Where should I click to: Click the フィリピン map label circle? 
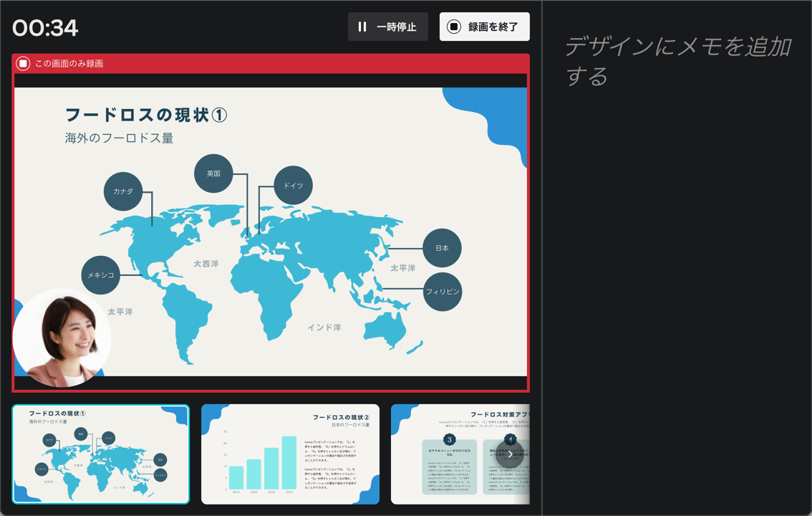[443, 292]
